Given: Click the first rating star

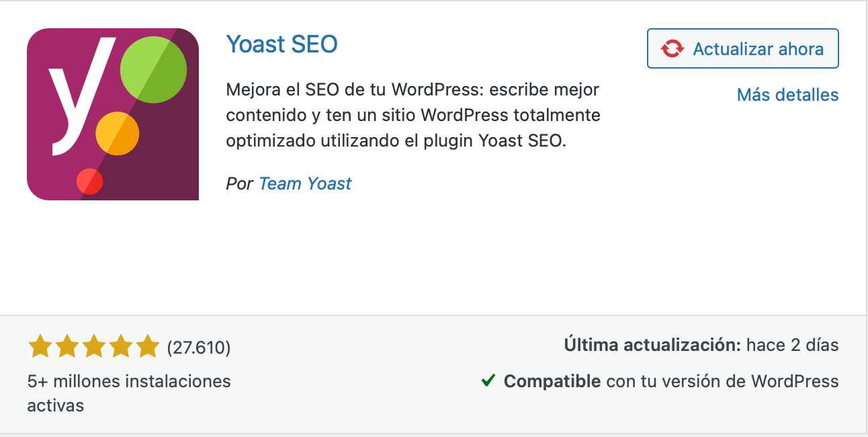Looking at the screenshot, I should (40, 347).
